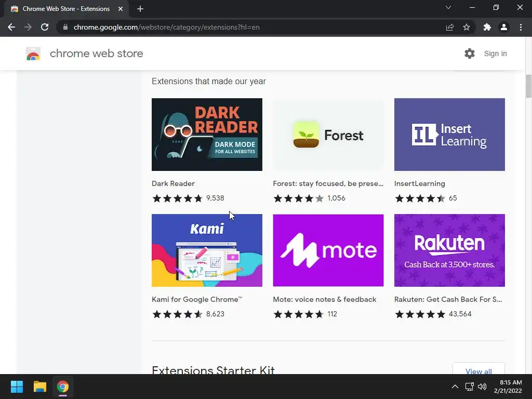Open a new tab

pyautogui.click(x=140, y=9)
